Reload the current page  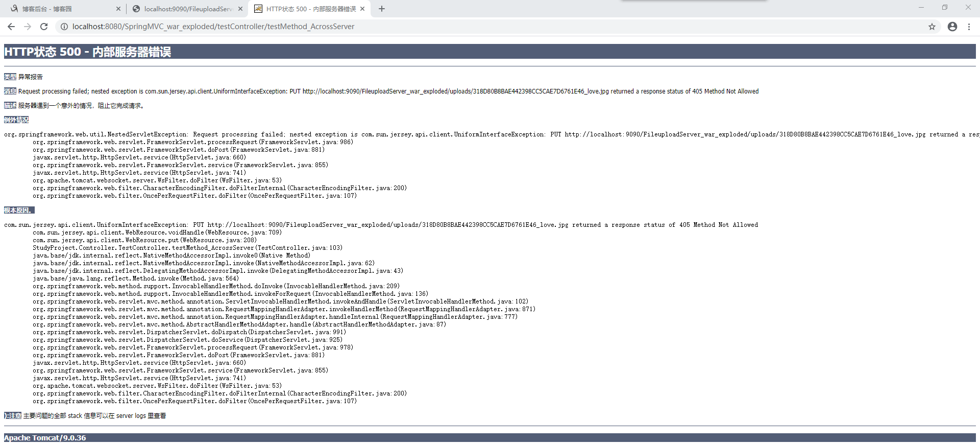pos(44,27)
